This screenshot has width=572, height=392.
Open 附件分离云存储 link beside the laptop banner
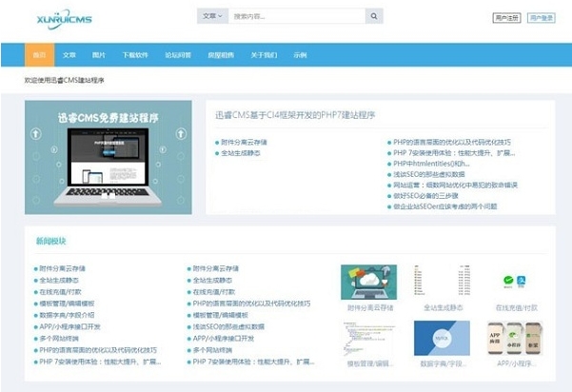pyautogui.click(x=244, y=142)
